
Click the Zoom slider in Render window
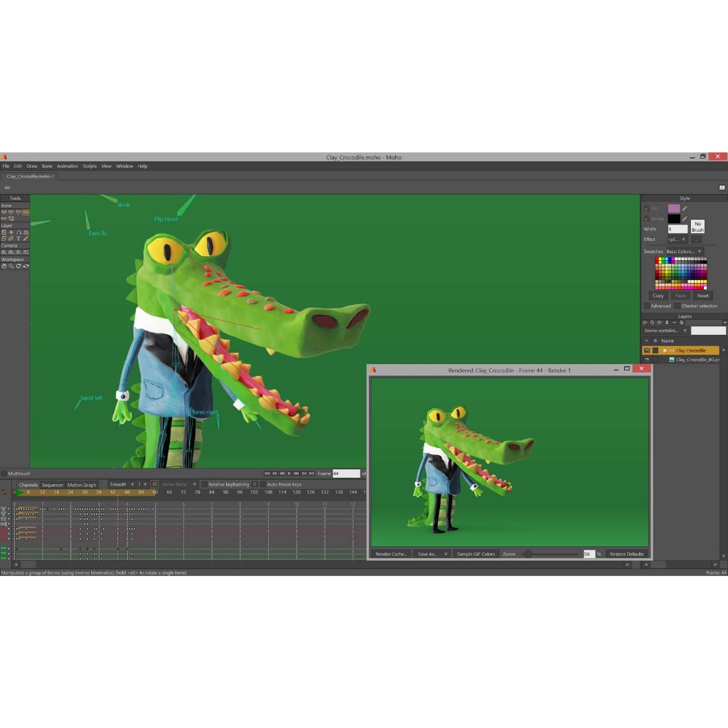pyautogui.click(x=550, y=554)
